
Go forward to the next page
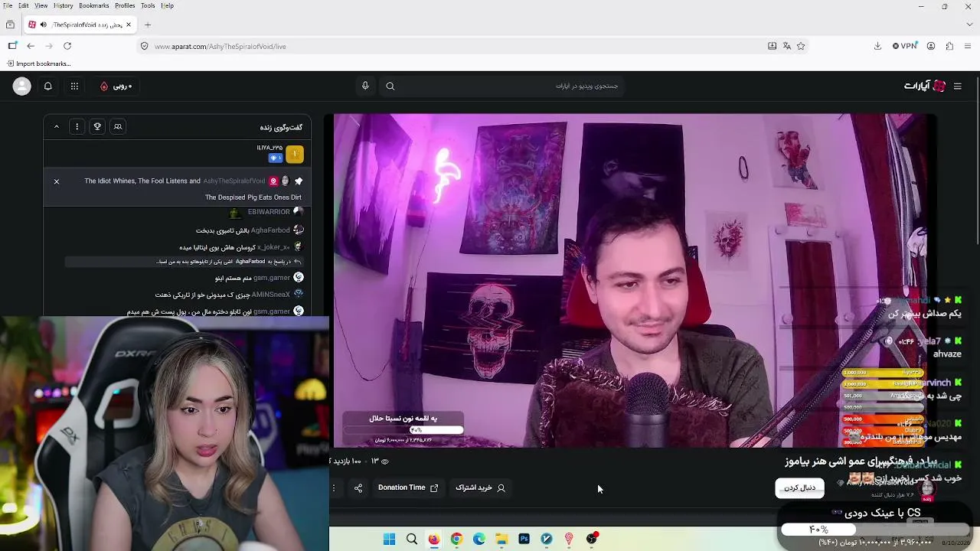click(x=49, y=46)
